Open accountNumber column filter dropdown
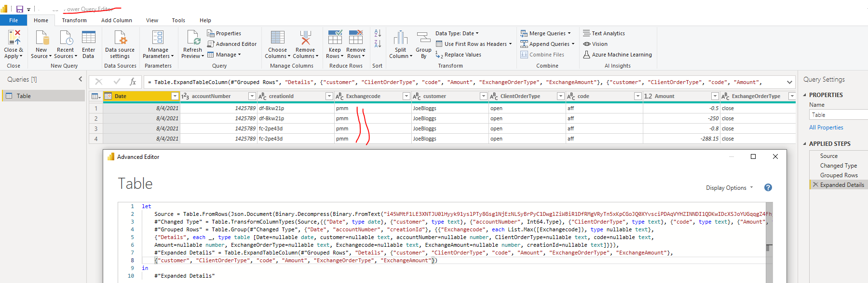 252,96
